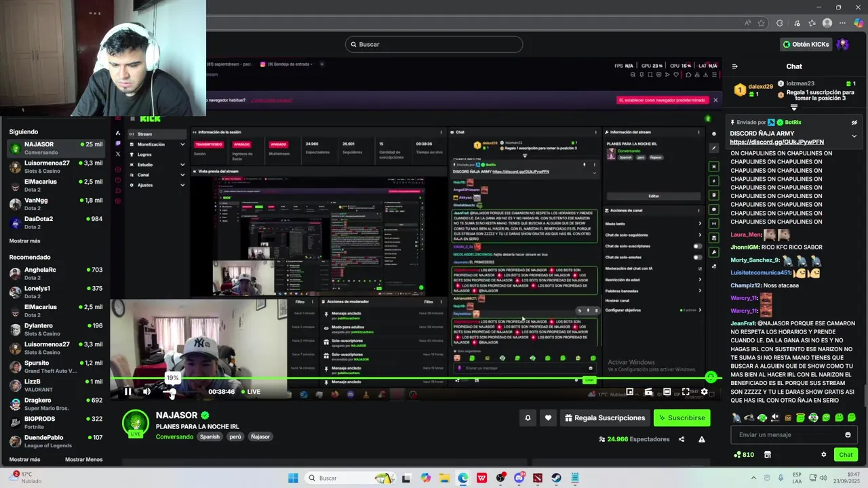Open the Windows Start menu

coord(293,478)
